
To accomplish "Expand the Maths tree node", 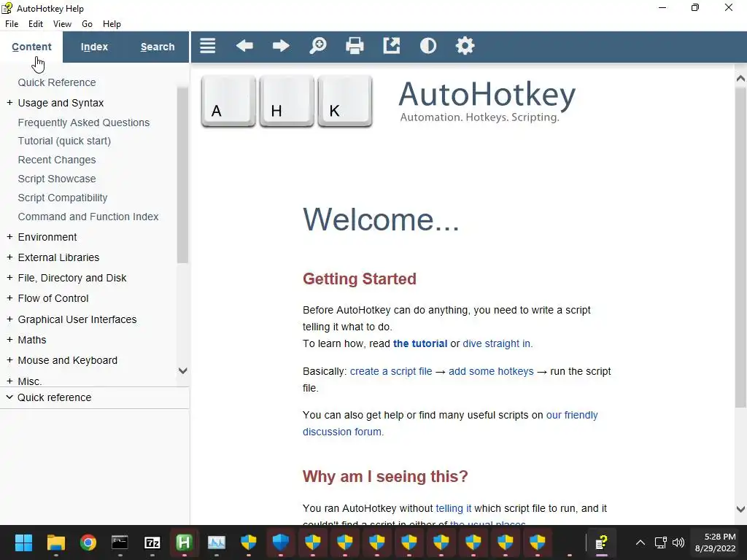I will click(9, 340).
